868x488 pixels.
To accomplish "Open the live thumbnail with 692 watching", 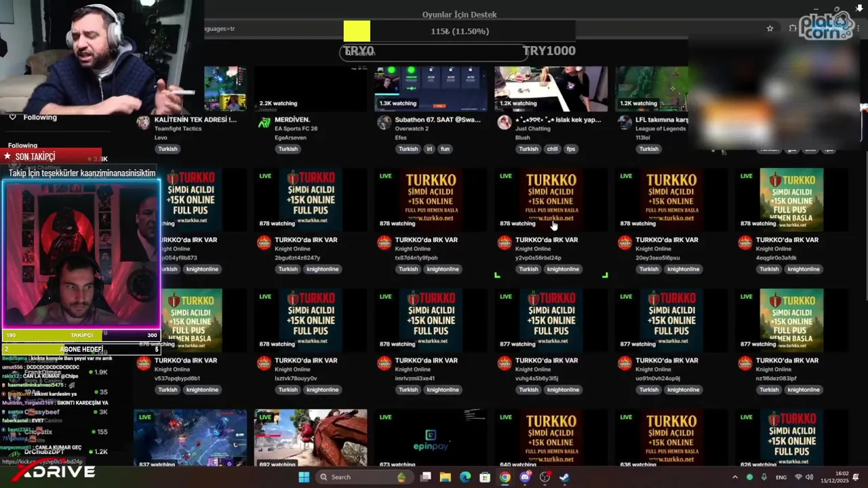I will pos(311,439).
